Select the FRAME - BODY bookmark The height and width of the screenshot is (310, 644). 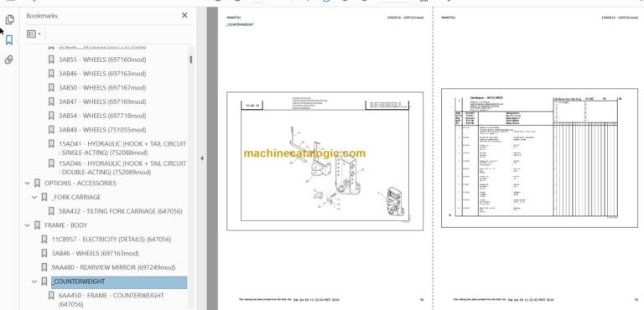(x=65, y=225)
